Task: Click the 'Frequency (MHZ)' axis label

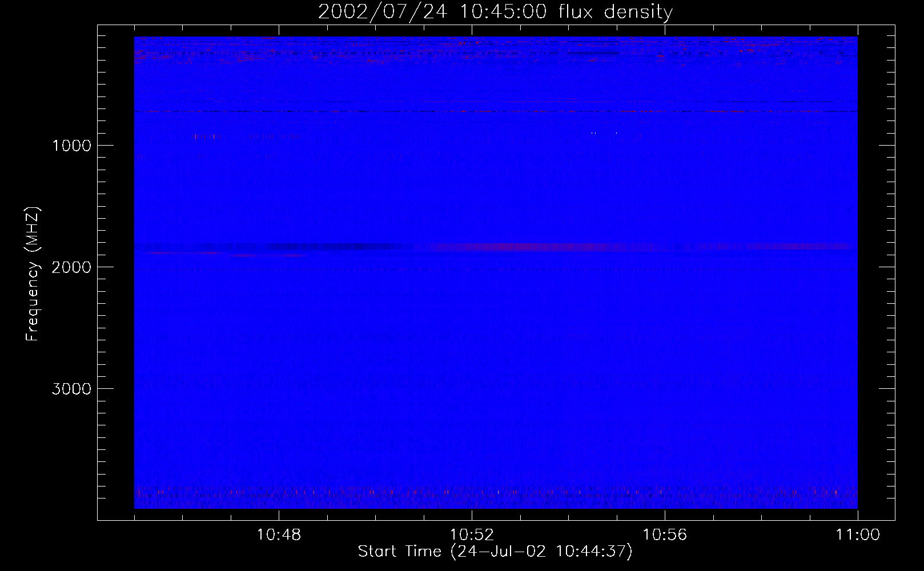Action: pos(33,274)
